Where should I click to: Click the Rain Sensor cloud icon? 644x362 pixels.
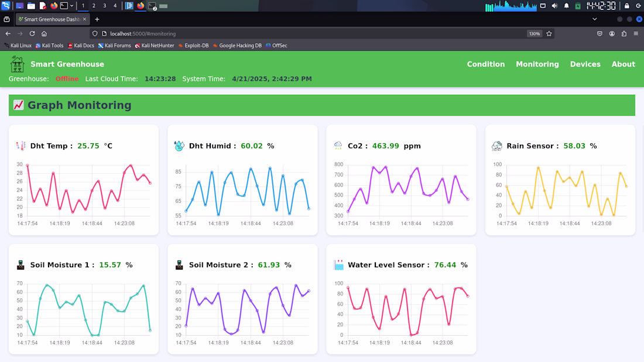click(x=497, y=146)
